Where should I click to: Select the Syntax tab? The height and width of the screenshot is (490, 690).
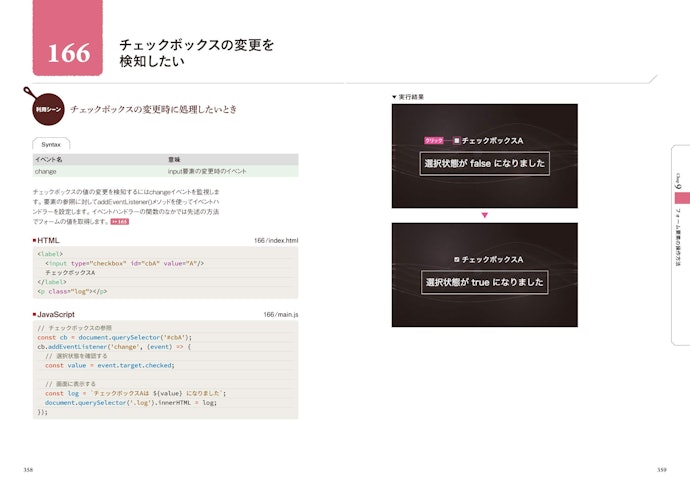51,144
